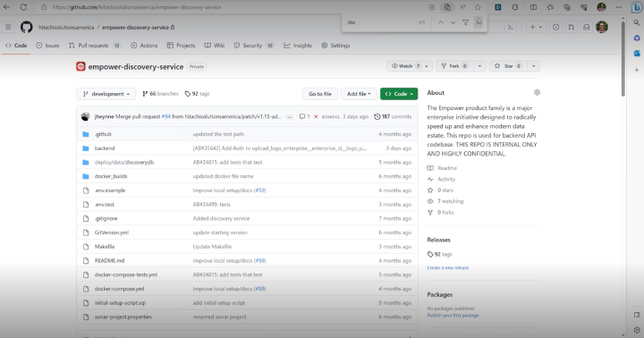644x338 pixels.
Task: Open the create new plus dropdown
Action: click(536, 27)
